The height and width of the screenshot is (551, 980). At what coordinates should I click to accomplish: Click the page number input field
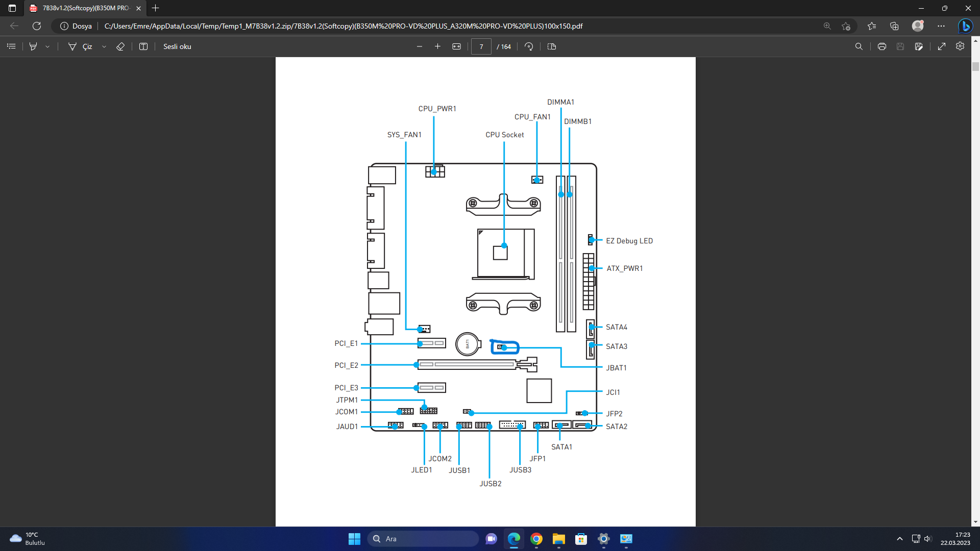(x=481, y=46)
